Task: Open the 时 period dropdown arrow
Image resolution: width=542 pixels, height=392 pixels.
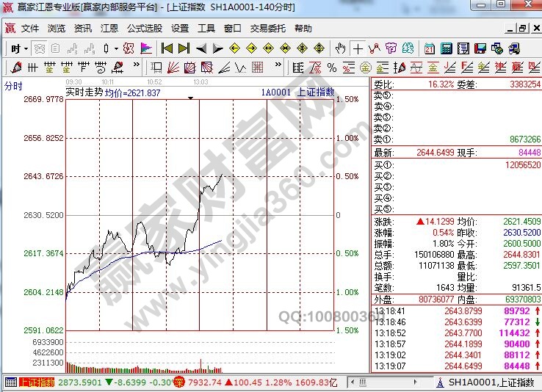Action: pyautogui.click(x=26, y=49)
